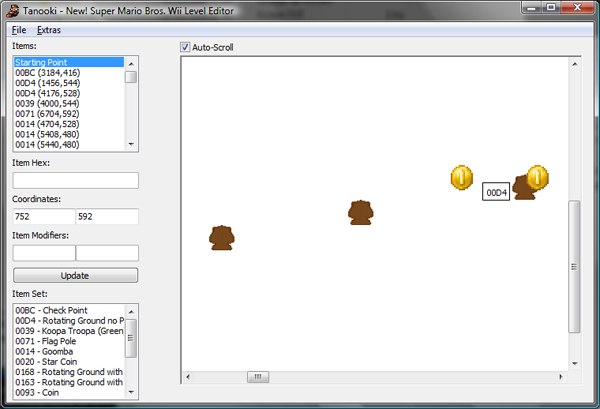
Task: Choose 0014 - Goomba in Item Set
Action: [69, 352]
